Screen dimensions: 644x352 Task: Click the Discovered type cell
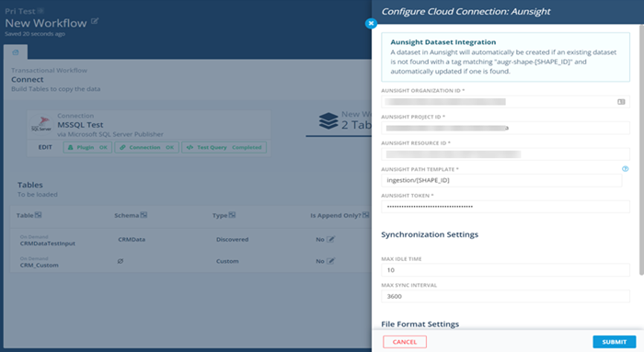pyautogui.click(x=232, y=239)
